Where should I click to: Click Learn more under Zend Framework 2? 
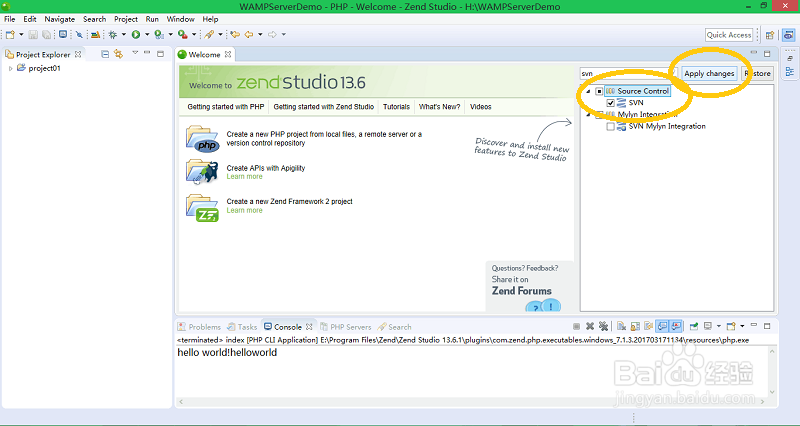(244, 210)
